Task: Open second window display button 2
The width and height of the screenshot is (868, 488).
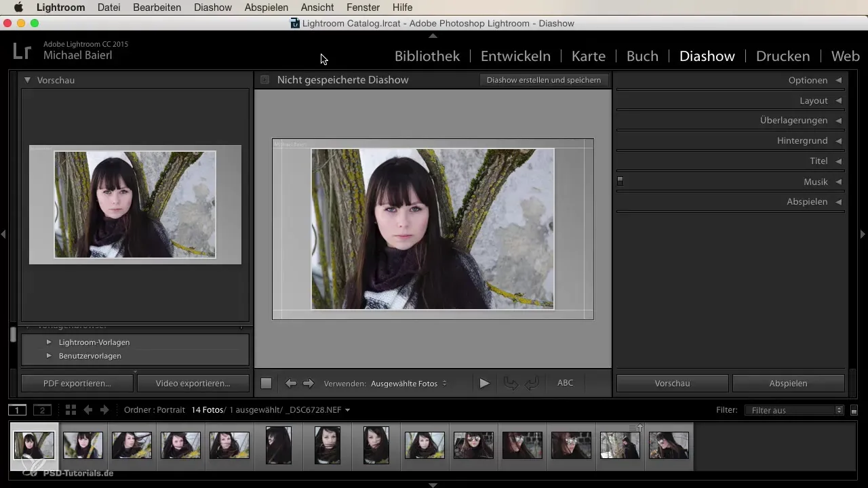Action: coord(42,410)
